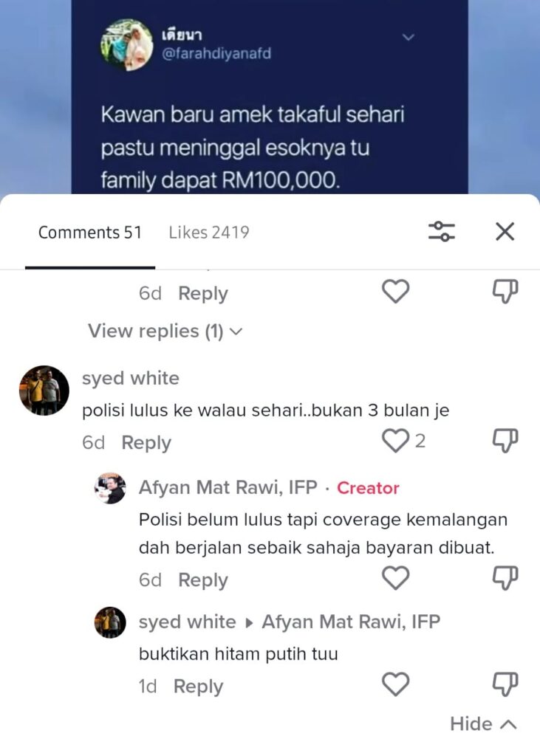Open the @farahdiyanafd profile handle
The width and height of the screenshot is (540, 756).
(x=216, y=53)
